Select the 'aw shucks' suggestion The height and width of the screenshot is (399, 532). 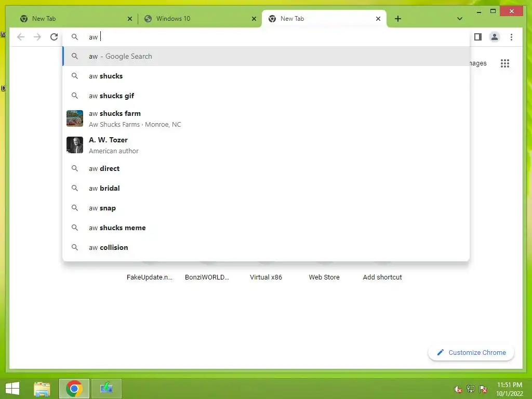tap(267, 76)
